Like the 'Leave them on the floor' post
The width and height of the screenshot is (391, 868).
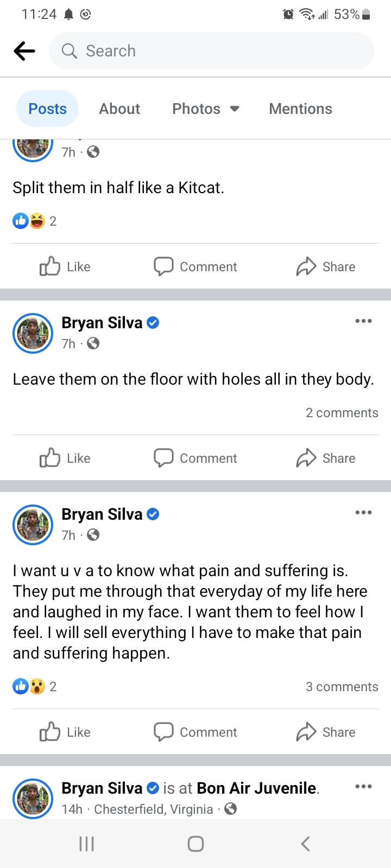tap(65, 458)
